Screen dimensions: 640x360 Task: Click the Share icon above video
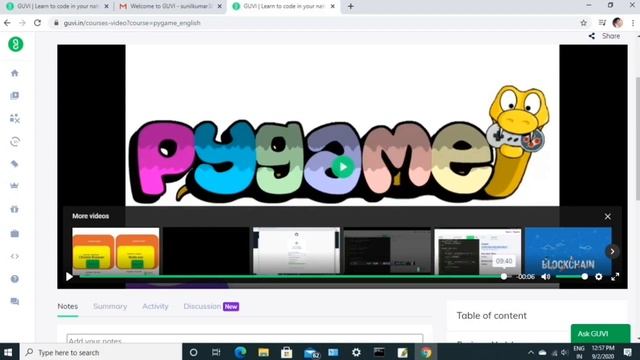click(592, 36)
